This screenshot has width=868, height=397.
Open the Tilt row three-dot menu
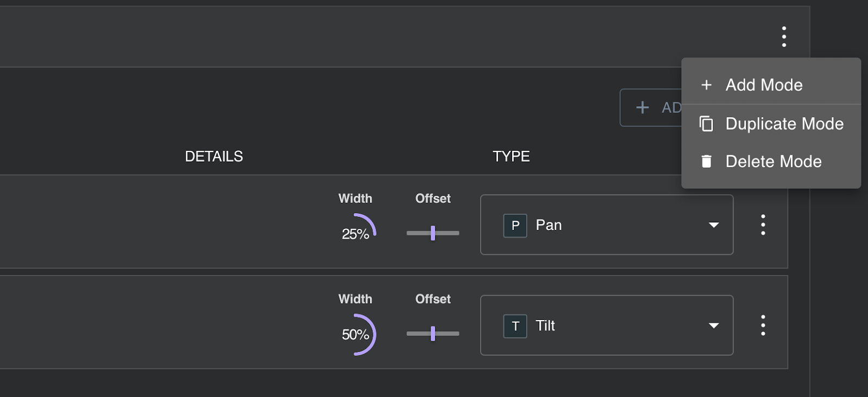pyautogui.click(x=763, y=325)
